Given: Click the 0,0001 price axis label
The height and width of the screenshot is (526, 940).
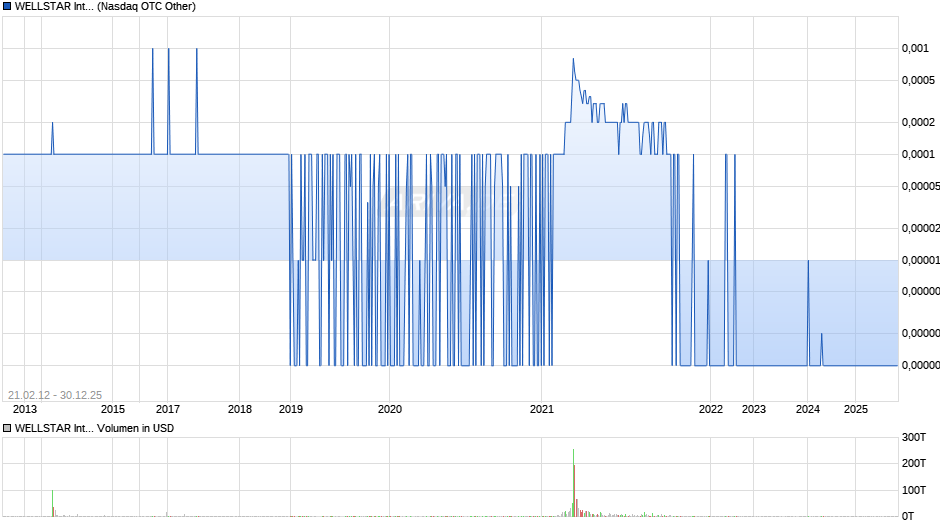Looking at the screenshot, I should pyautogui.click(x=918, y=154).
